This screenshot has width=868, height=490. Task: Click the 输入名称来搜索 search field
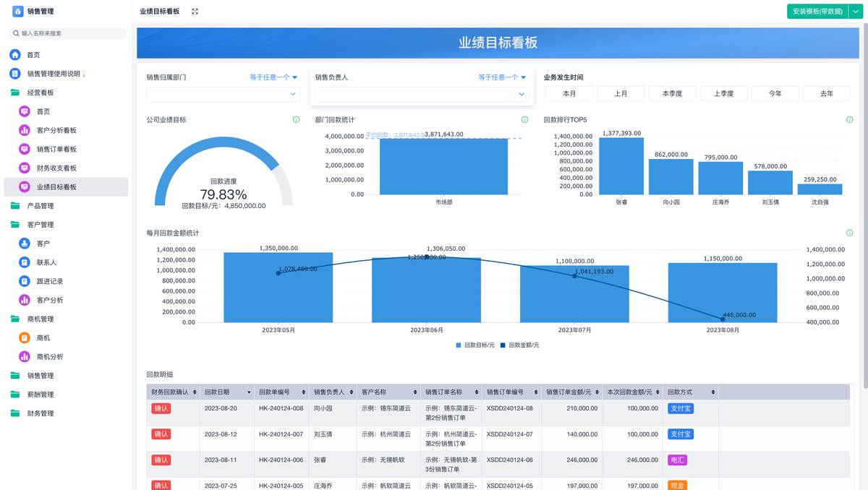pyautogui.click(x=69, y=33)
